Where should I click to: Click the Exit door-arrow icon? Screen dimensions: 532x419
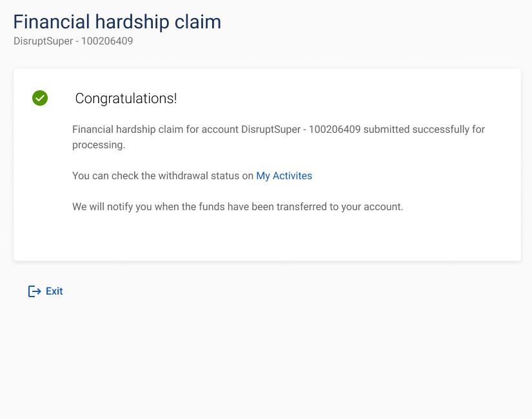click(35, 291)
